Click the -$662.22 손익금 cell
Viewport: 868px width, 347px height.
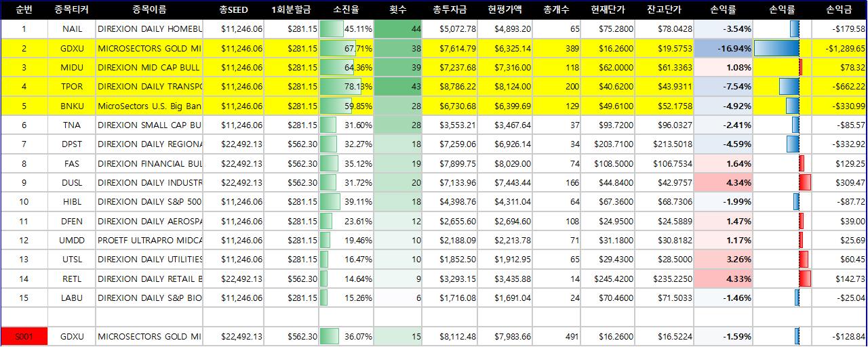pyautogui.click(x=840, y=87)
